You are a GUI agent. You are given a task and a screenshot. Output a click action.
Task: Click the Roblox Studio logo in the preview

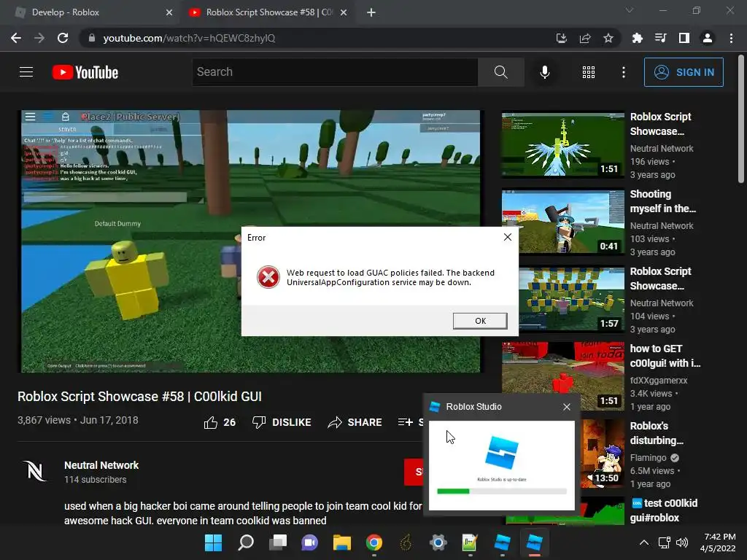[x=502, y=452]
